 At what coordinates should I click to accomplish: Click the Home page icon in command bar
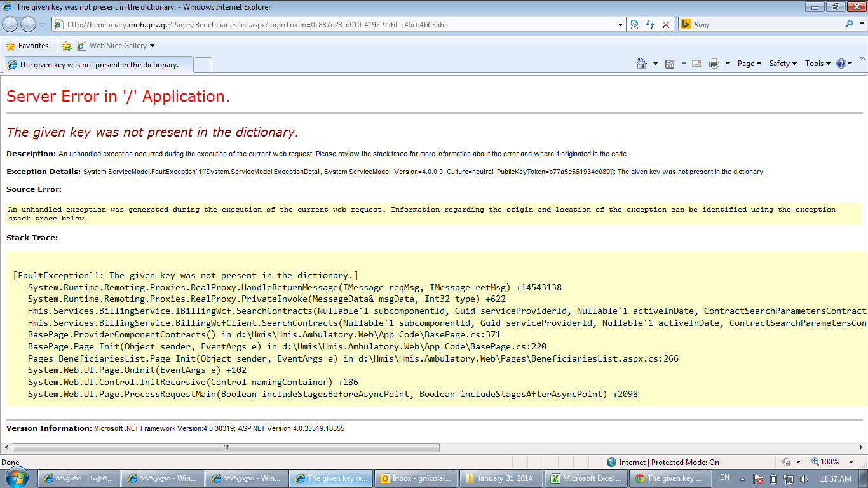pos(642,64)
